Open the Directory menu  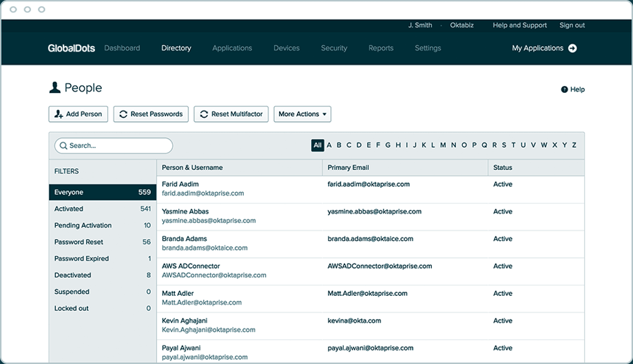[x=176, y=48]
